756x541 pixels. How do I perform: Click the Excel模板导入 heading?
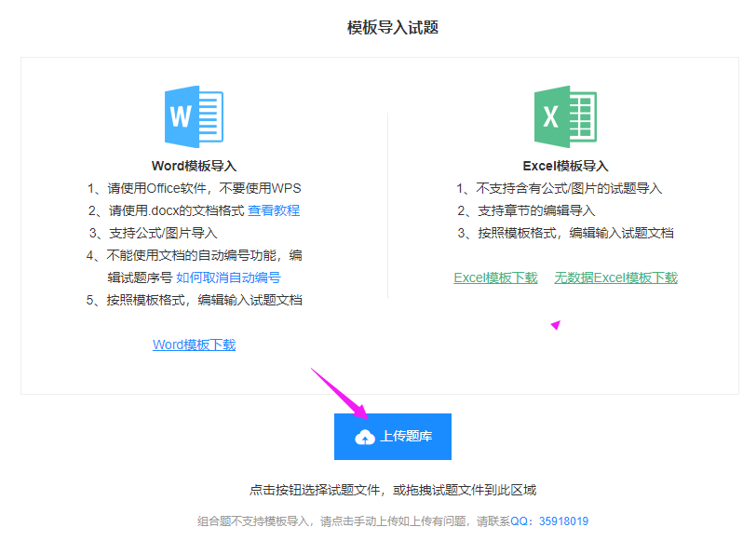point(565,166)
